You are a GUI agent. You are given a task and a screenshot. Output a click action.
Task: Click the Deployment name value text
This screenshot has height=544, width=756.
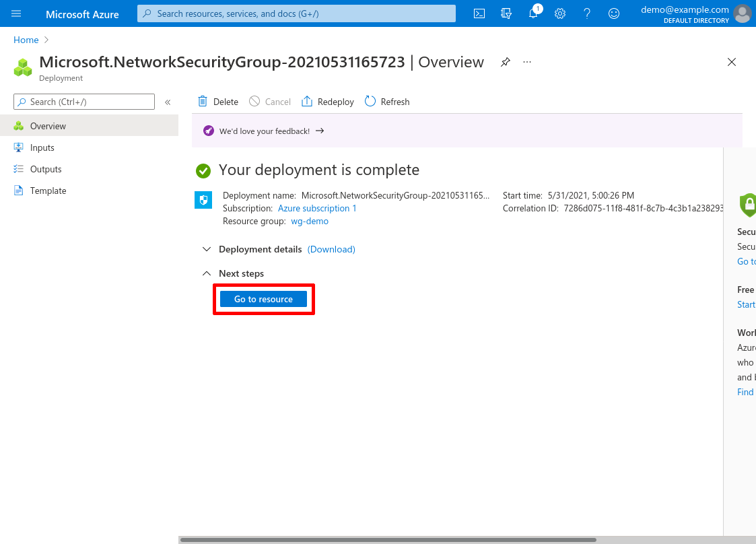tap(395, 195)
